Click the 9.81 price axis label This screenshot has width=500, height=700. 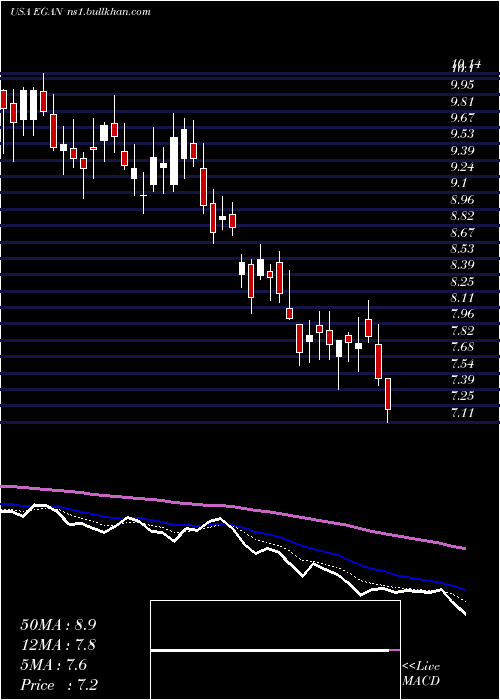click(462, 101)
